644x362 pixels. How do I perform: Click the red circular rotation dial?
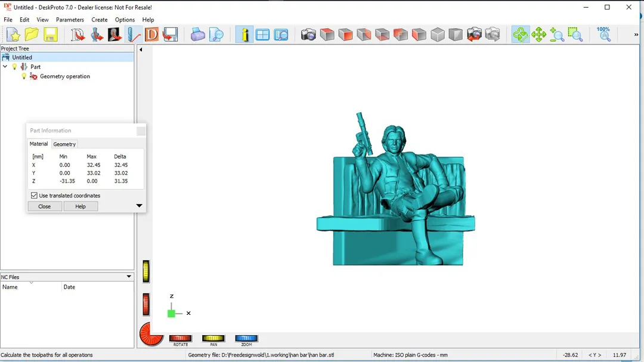pos(151,333)
